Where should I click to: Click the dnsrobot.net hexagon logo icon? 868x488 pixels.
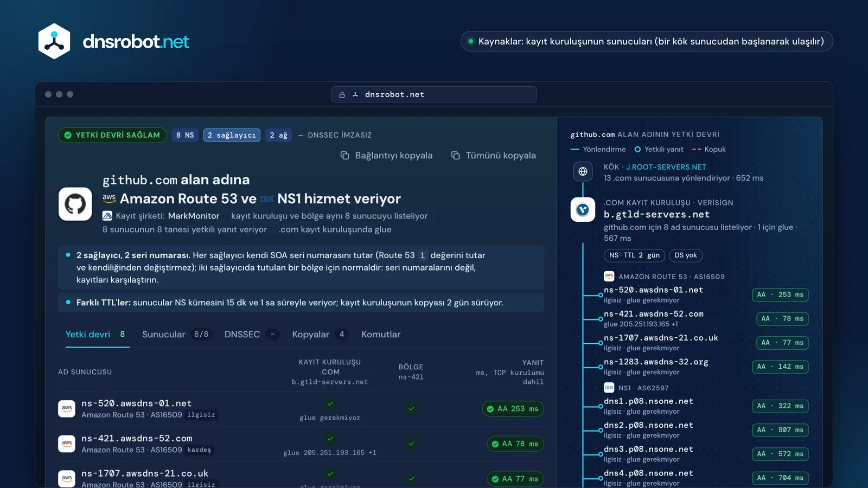(x=54, y=41)
